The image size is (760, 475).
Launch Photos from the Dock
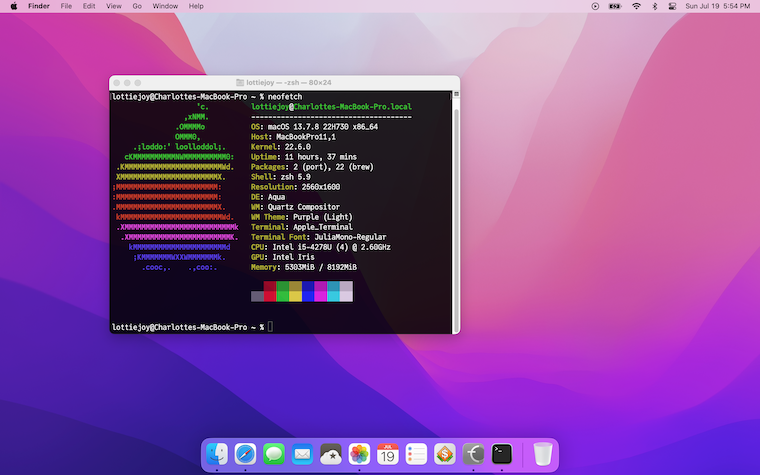pyautogui.click(x=359, y=455)
